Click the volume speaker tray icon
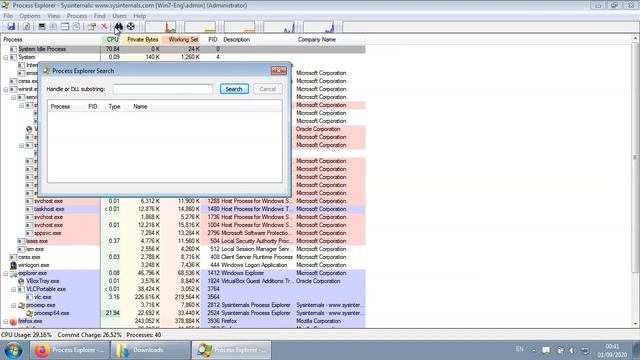This screenshot has height=360, width=640. (x=572, y=350)
